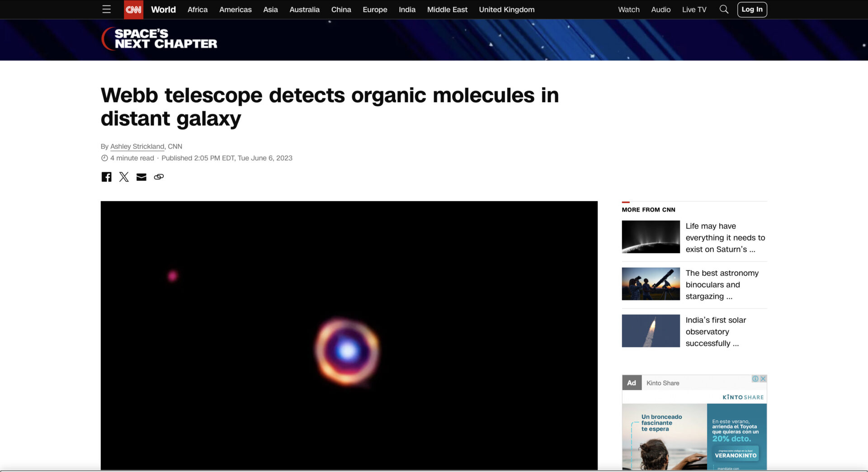Open the Americas section

point(236,9)
